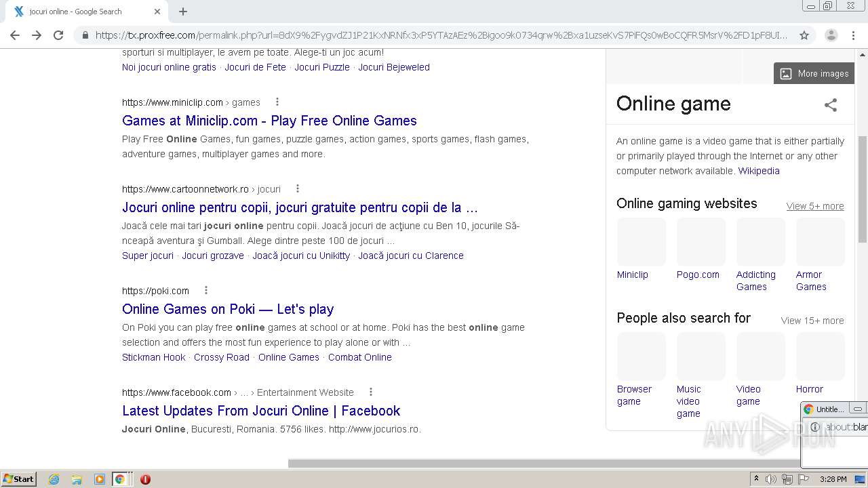Expand View 5+ more gaming websites
This screenshot has height=488, width=868.
point(815,206)
